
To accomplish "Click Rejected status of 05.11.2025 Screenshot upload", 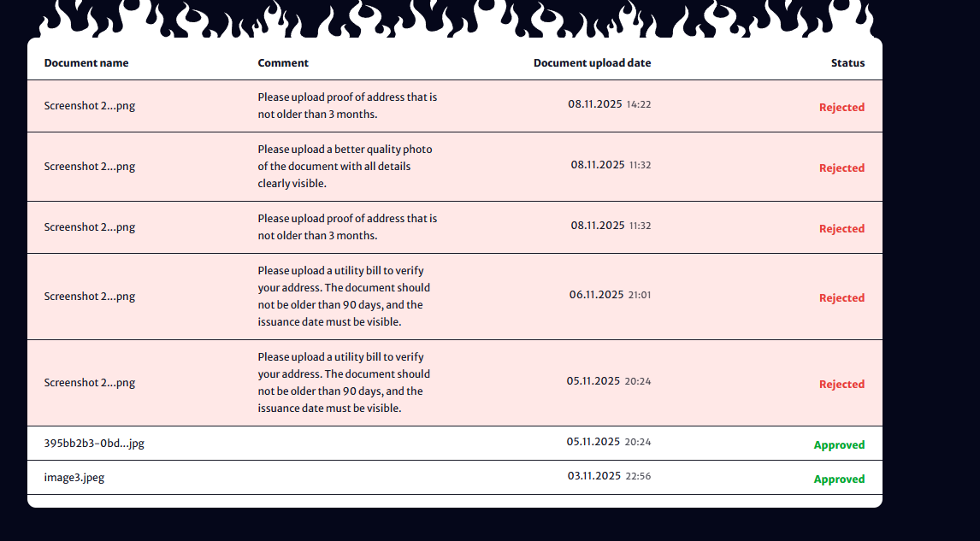I will point(841,385).
